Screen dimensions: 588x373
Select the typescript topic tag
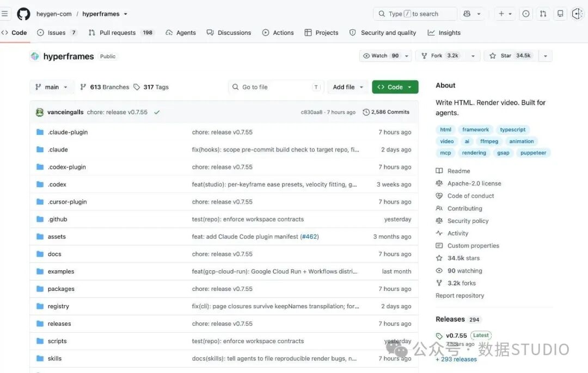(x=513, y=129)
